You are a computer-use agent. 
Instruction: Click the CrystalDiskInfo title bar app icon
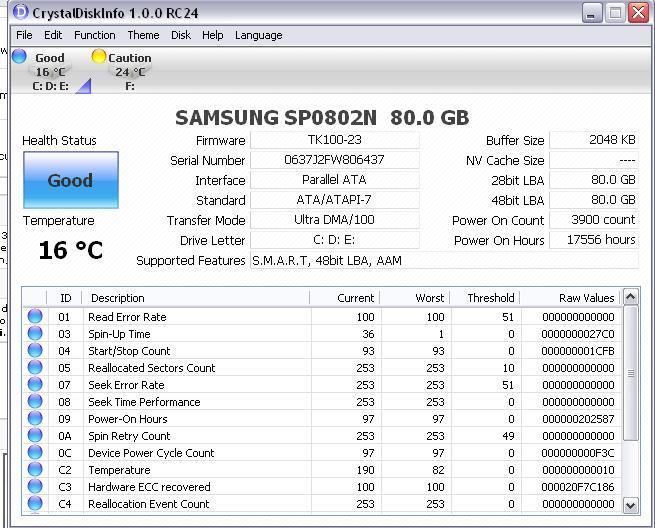[x=20, y=12]
